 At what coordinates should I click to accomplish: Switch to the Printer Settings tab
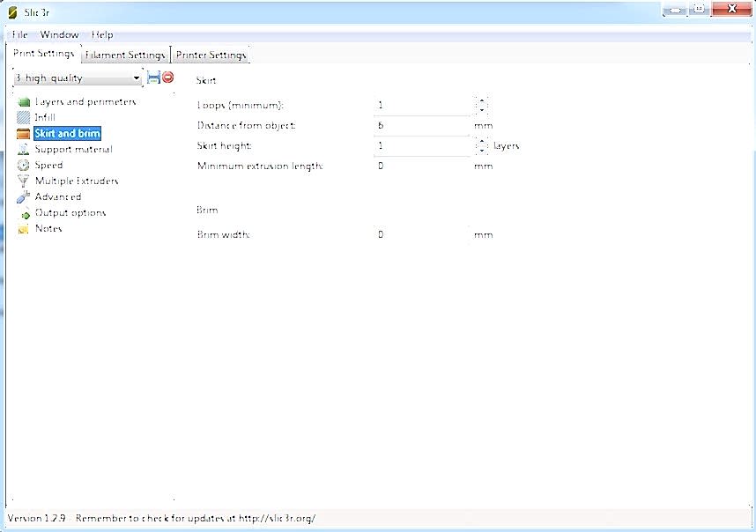(211, 55)
